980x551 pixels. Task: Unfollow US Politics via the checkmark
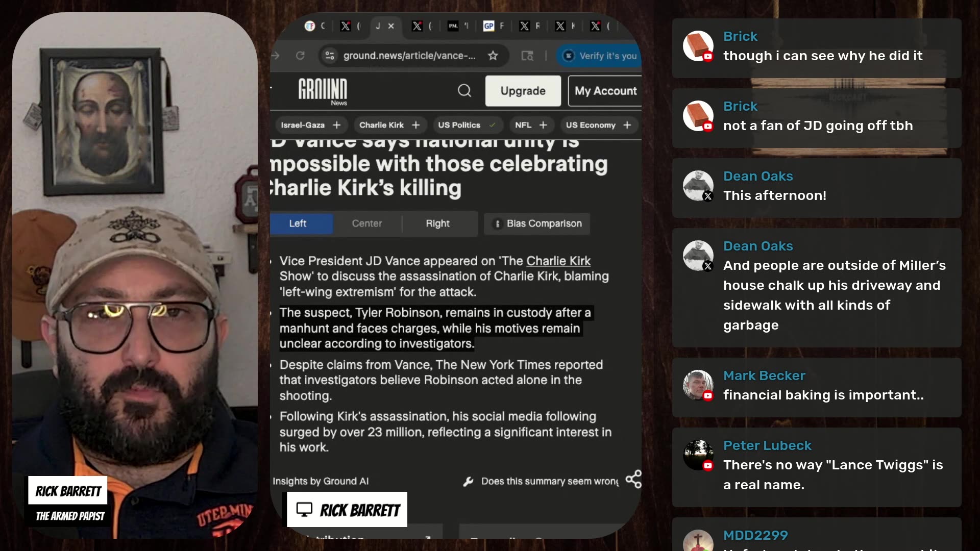[x=492, y=125]
